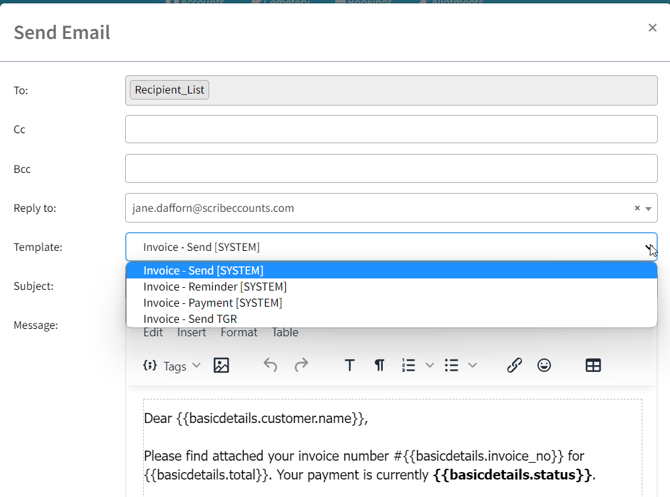Click the curly braces Tags icon

pyautogui.click(x=150, y=365)
